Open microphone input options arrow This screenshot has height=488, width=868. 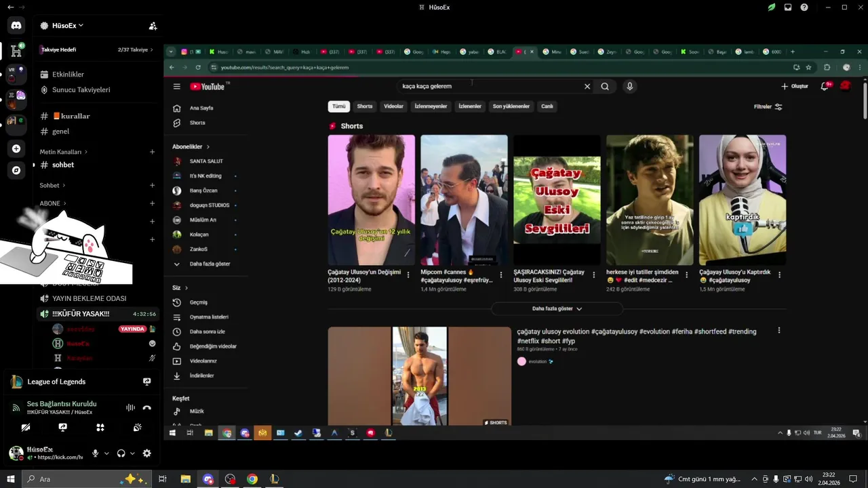click(x=106, y=453)
